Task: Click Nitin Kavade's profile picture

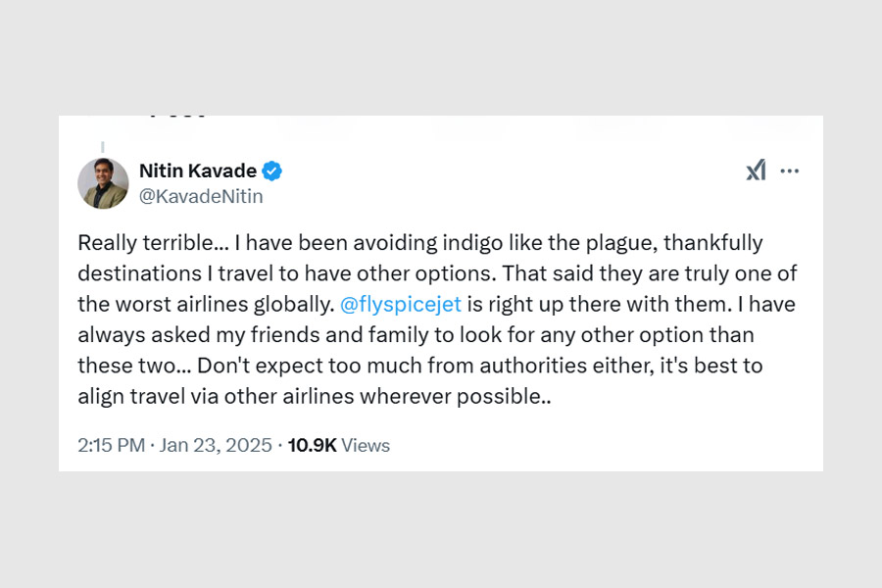Action: (x=103, y=183)
